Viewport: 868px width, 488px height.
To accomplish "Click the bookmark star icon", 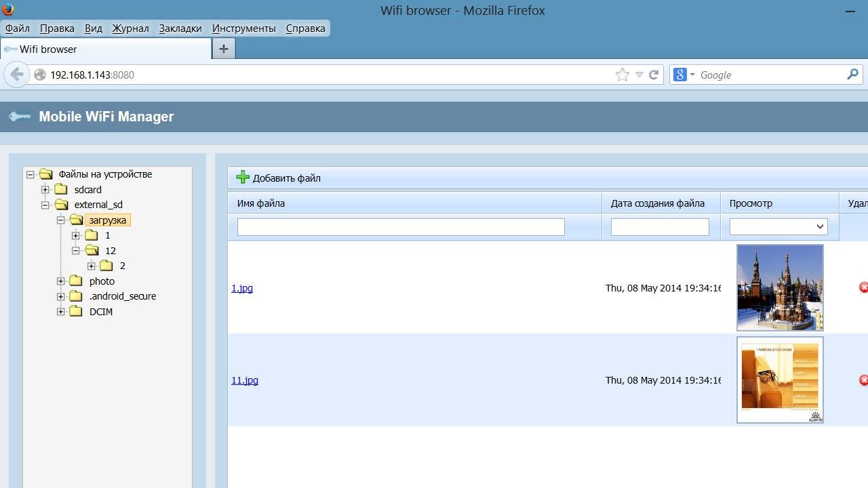I will (622, 75).
